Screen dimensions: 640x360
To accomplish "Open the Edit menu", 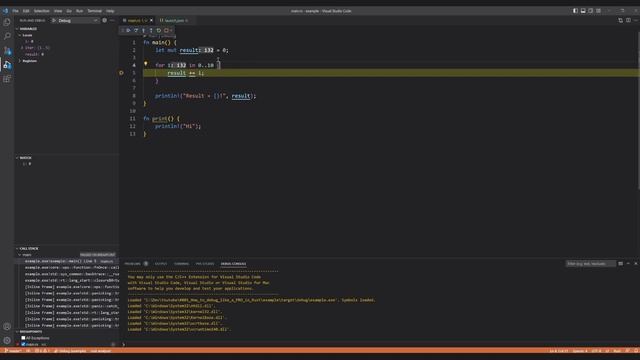I will pyautogui.click(x=26, y=11).
